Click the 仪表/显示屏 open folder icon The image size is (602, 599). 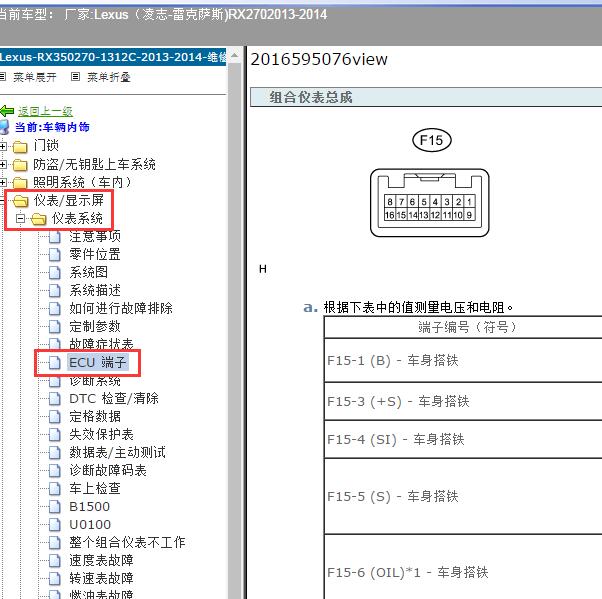pos(21,200)
